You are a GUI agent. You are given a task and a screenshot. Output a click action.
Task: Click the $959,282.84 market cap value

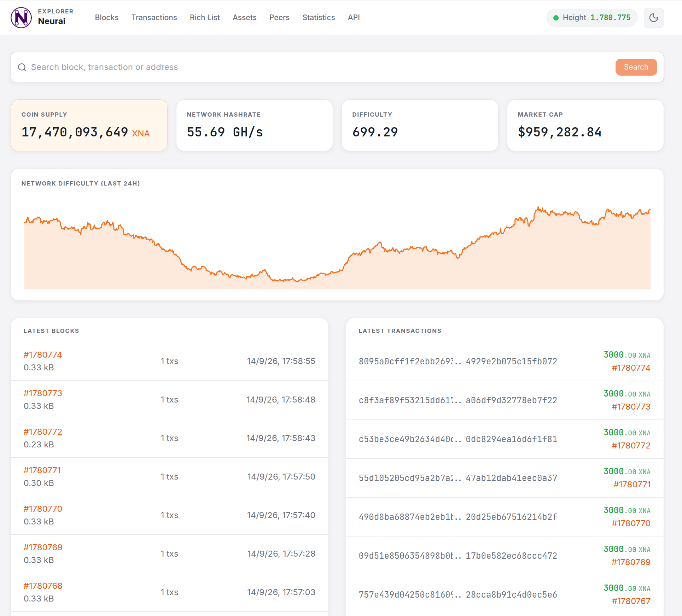click(559, 132)
